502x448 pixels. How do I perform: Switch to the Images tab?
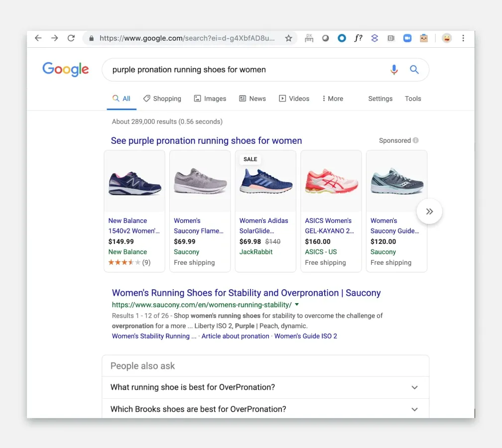click(210, 99)
